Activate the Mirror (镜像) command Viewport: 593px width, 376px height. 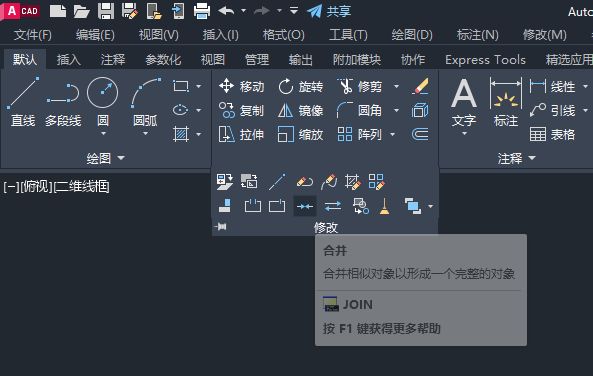(x=301, y=110)
